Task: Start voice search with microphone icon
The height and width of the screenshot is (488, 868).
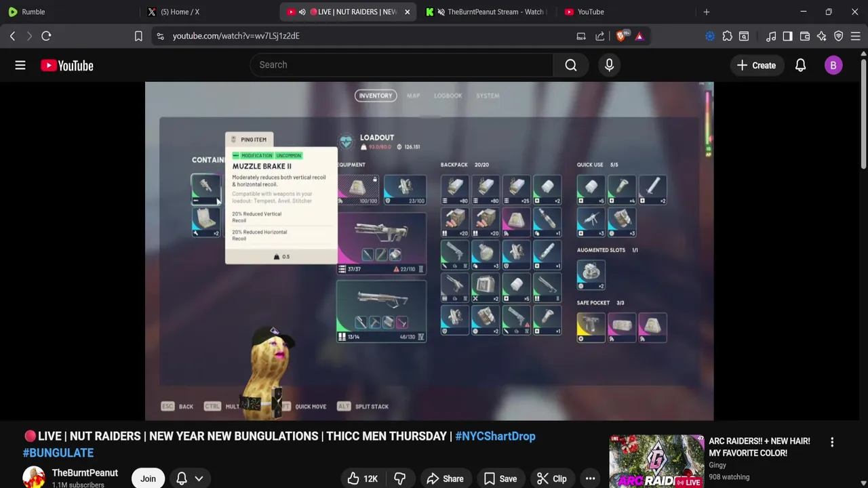Action: pyautogui.click(x=609, y=65)
